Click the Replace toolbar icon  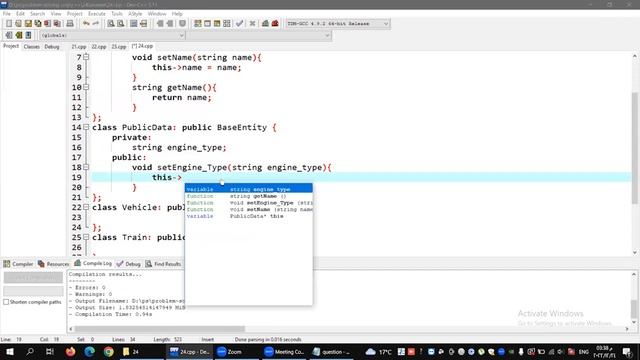[120, 24]
